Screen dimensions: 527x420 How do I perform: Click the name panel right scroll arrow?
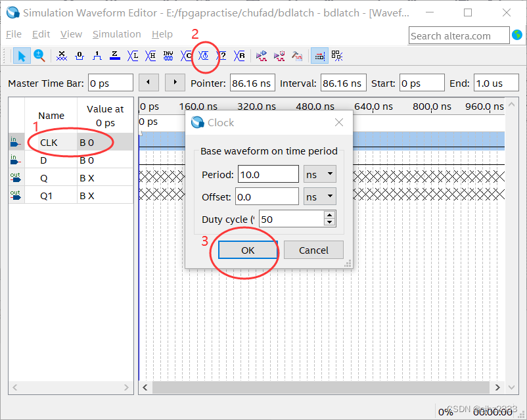(126, 387)
